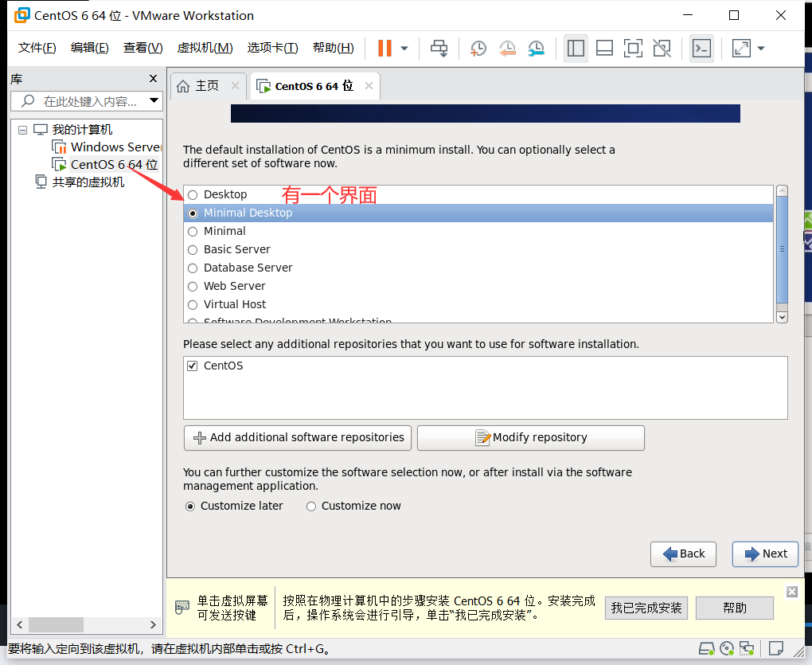Click the network adapter status bar icon
812x665 pixels.
coord(746,648)
